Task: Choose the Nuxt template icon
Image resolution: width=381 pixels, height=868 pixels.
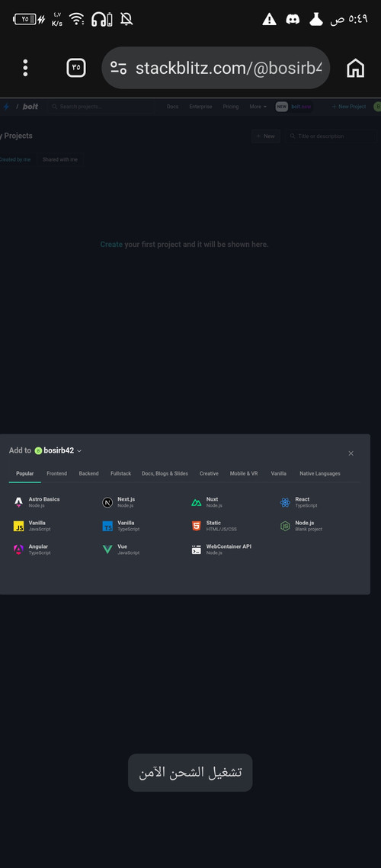Action: tap(197, 502)
